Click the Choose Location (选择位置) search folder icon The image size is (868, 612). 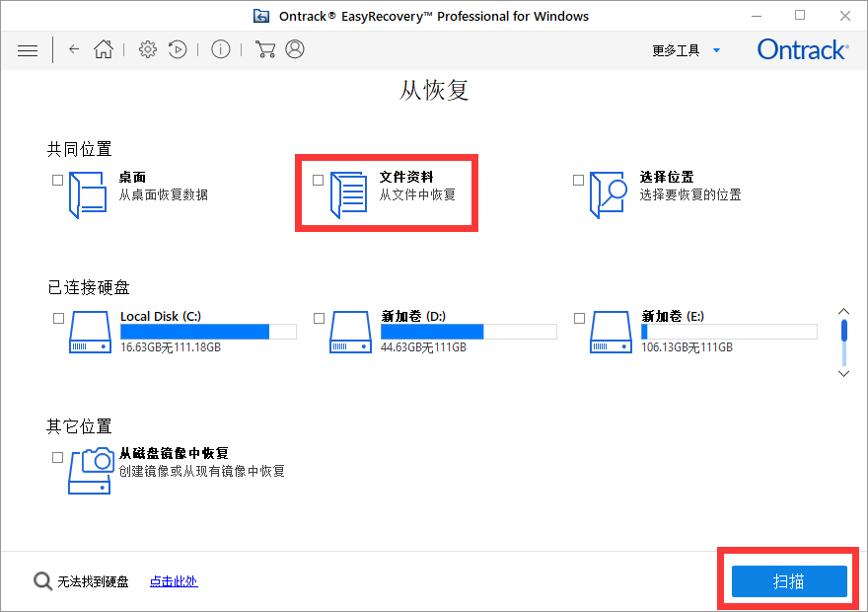tap(608, 195)
